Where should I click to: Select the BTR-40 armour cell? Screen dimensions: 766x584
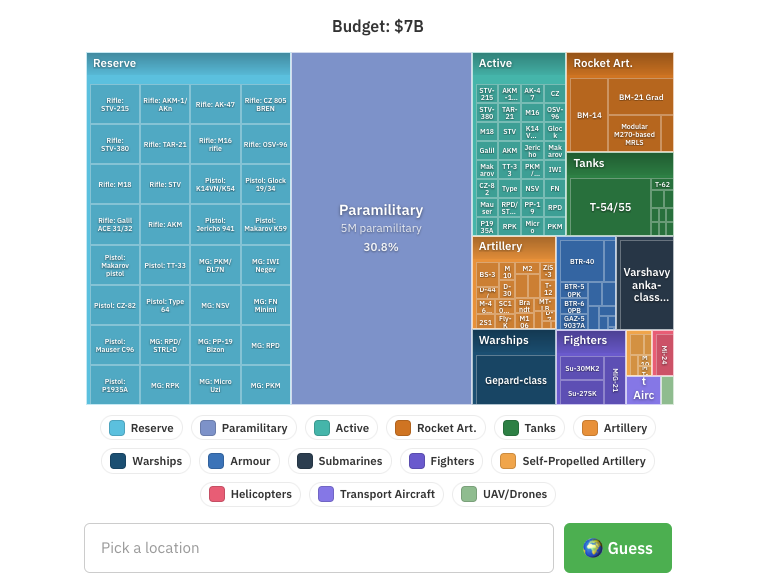coord(581,261)
